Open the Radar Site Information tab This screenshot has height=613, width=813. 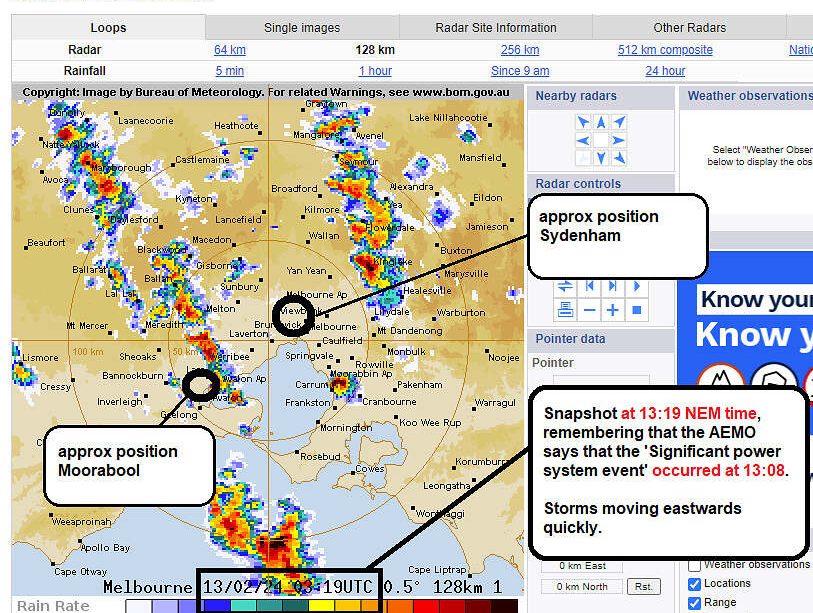[x=496, y=27]
